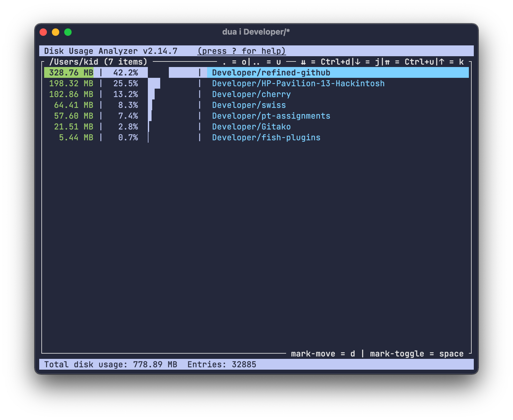Click the usage bar of cherry row
Viewport: 513px width, 420px height.
tap(151, 94)
